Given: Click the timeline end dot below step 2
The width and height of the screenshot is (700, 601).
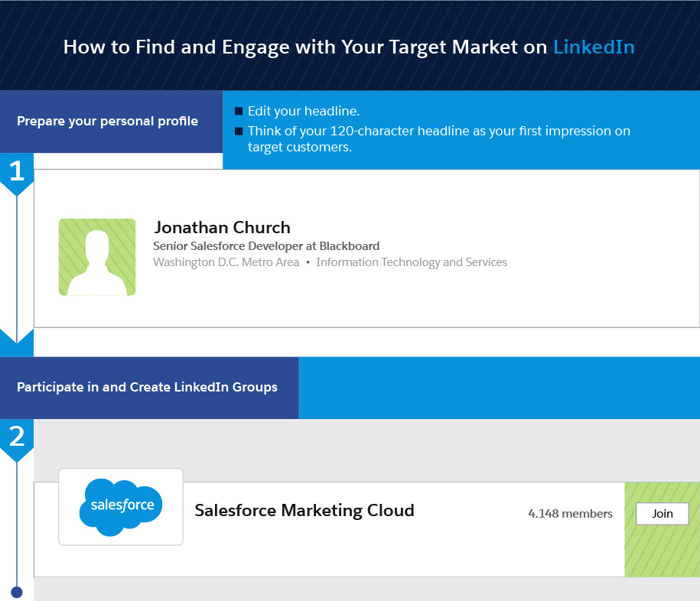Looking at the screenshot, I should [17, 591].
